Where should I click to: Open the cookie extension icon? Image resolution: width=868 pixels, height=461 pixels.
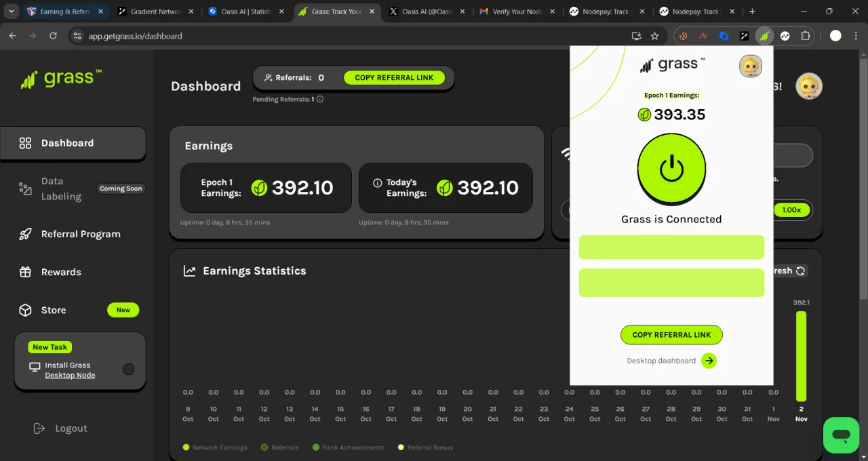[x=684, y=36]
